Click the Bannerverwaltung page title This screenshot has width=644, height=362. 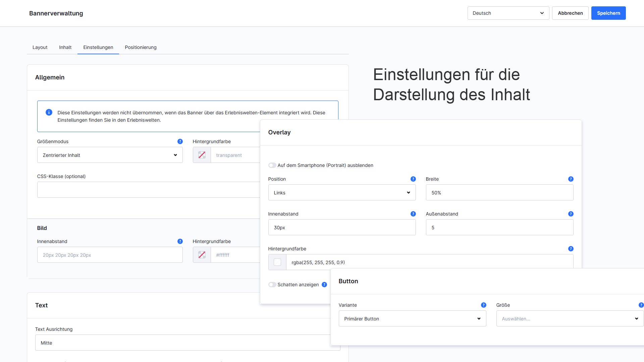(56, 13)
